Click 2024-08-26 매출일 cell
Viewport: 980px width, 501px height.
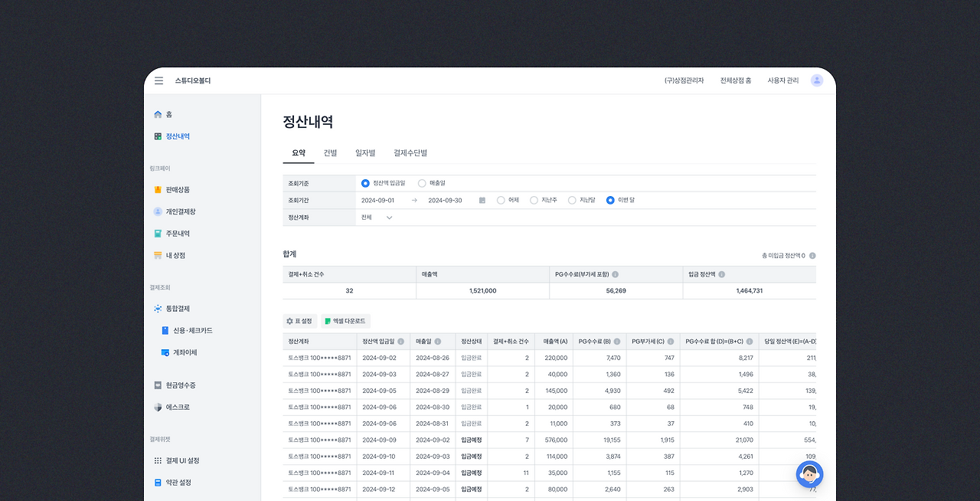tap(433, 358)
